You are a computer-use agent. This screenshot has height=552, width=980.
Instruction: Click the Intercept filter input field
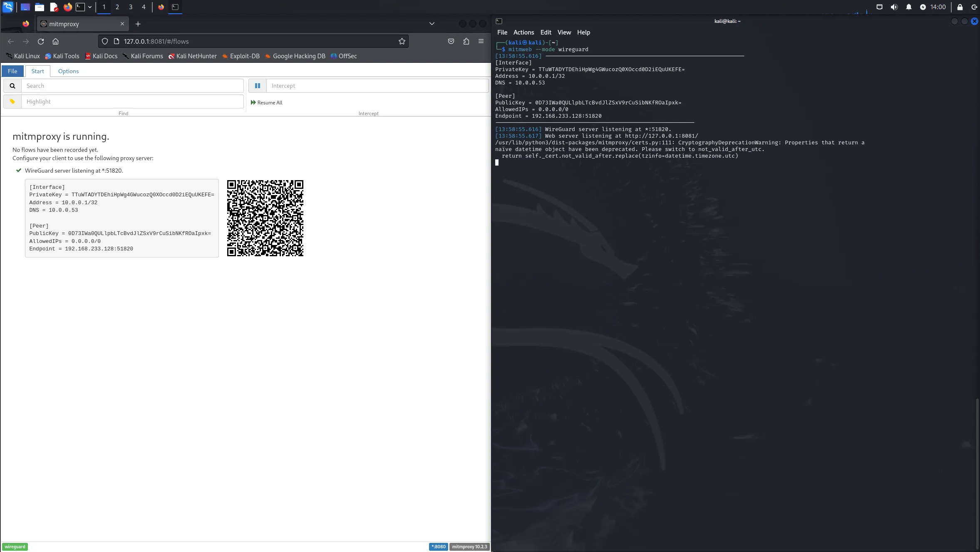(x=377, y=86)
